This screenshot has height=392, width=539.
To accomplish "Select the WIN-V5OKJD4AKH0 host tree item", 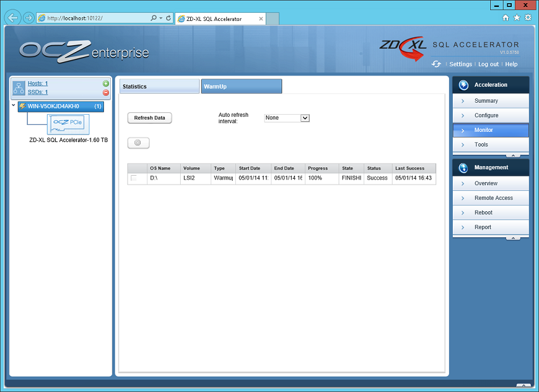I will point(61,107).
